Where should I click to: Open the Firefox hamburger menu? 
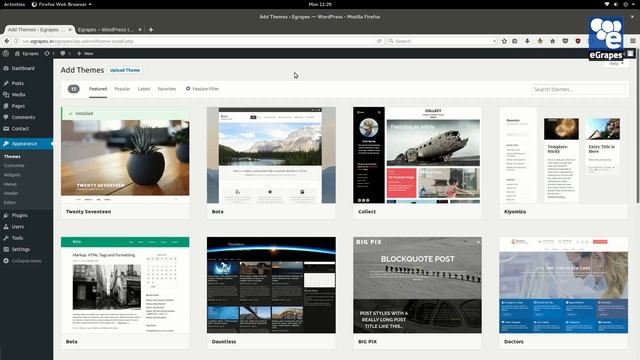pos(633,41)
